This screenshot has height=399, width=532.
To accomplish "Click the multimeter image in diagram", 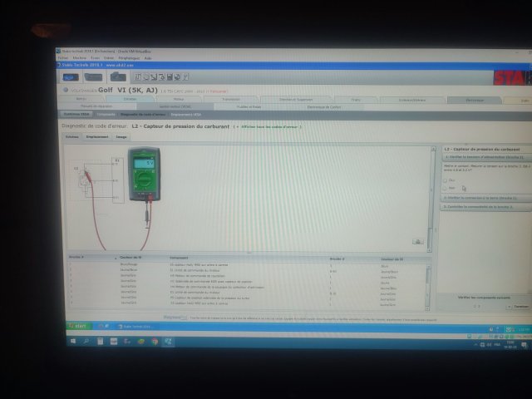I will pyautogui.click(x=144, y=174).
